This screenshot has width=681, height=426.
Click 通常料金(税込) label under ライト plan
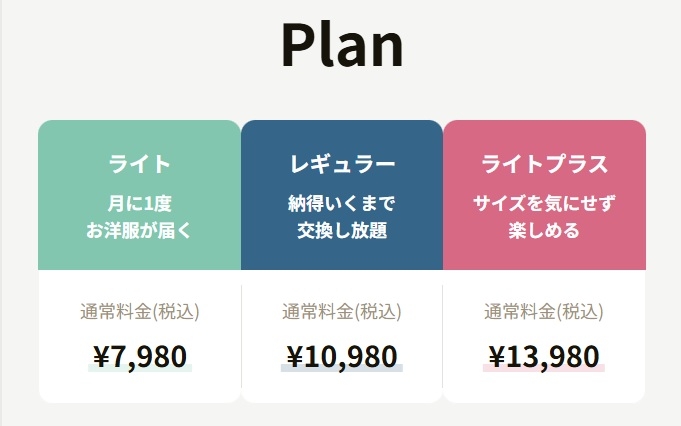coord(140,312)
